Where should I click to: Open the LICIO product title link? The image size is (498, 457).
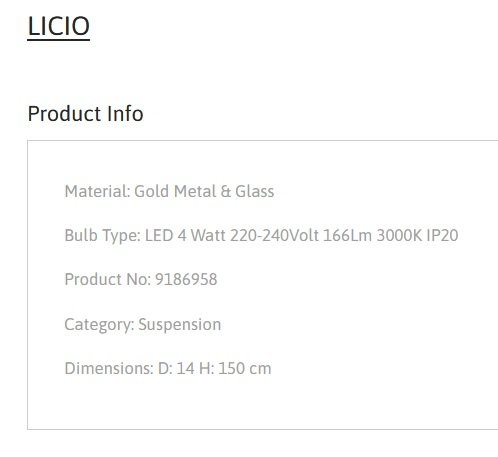59,26
